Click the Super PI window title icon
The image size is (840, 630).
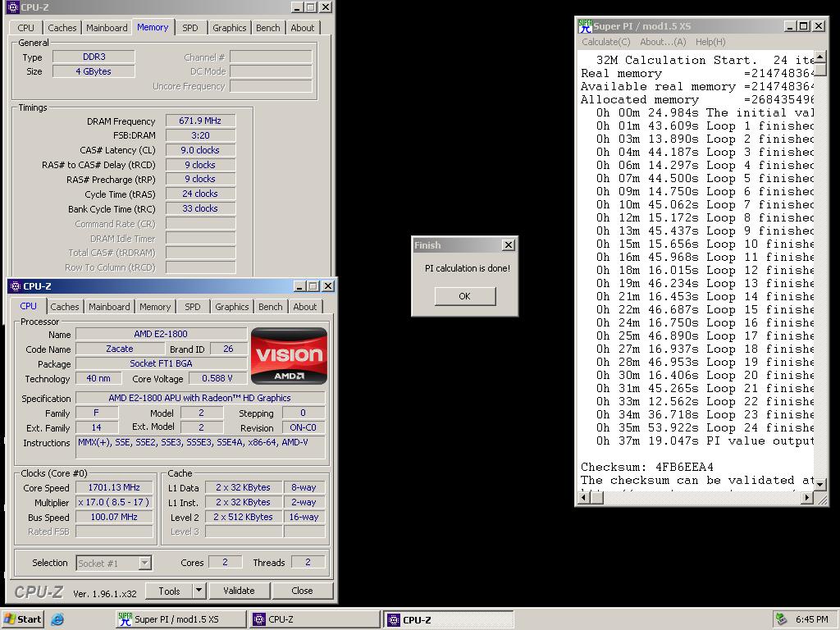[585, 25]
